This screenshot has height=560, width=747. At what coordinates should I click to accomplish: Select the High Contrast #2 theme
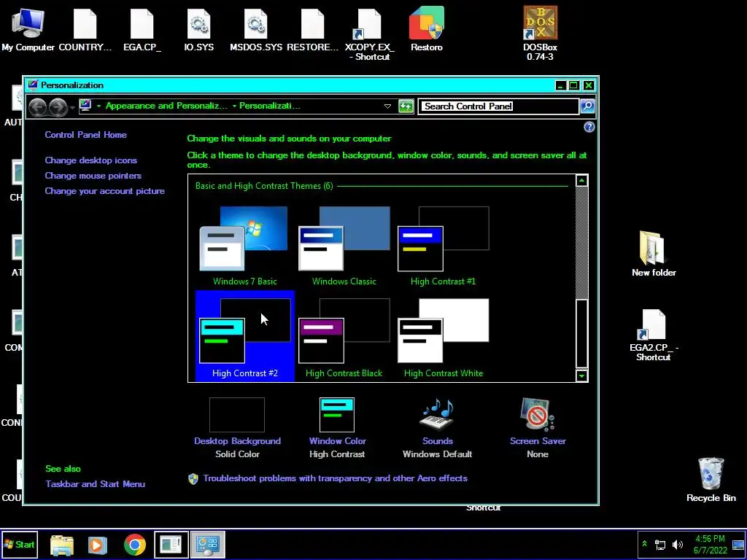(245, 336)
